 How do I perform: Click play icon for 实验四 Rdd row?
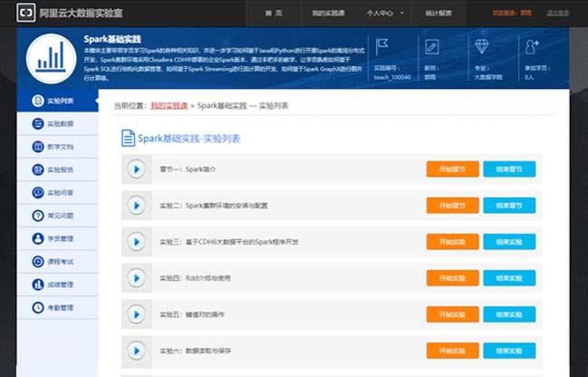(x=137, y=278)
